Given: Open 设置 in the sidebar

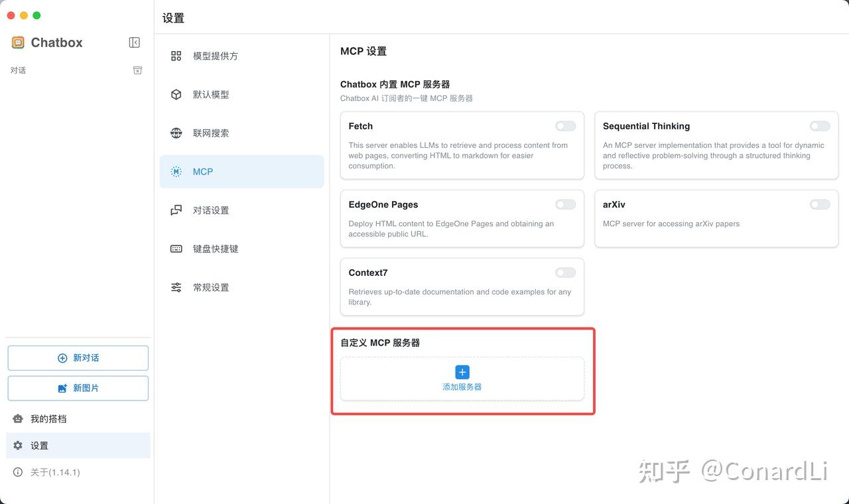Looking at the screenshot, I should [78, 446].
